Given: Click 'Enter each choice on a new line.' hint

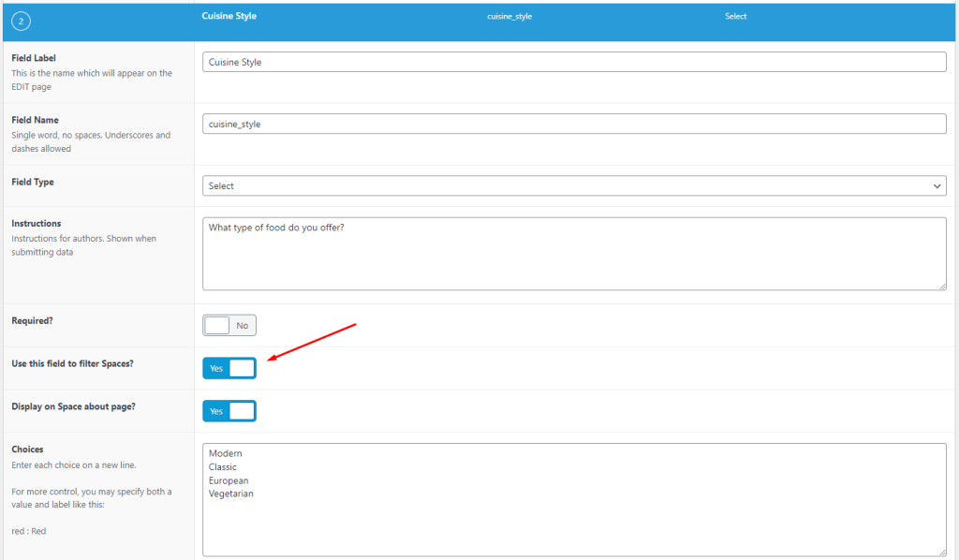Looking at the screenshot, I should 74,465.
